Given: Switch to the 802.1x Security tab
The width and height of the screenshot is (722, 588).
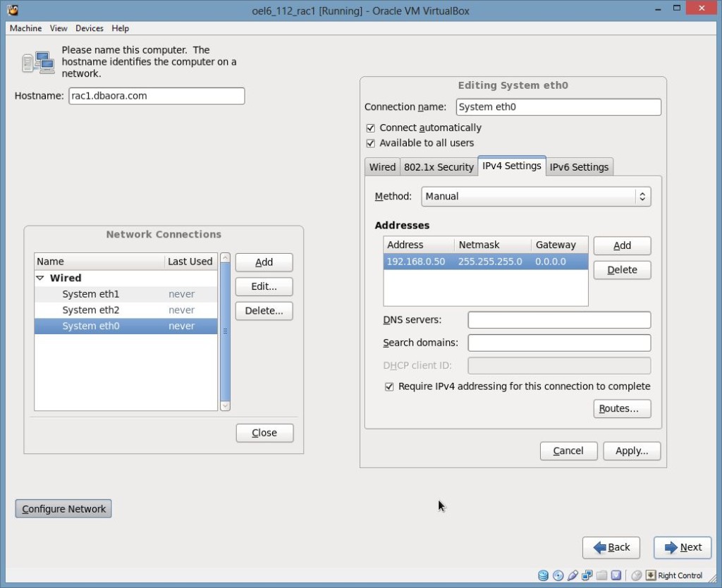Looking at the screenshot, I should [x=439, y=167].
